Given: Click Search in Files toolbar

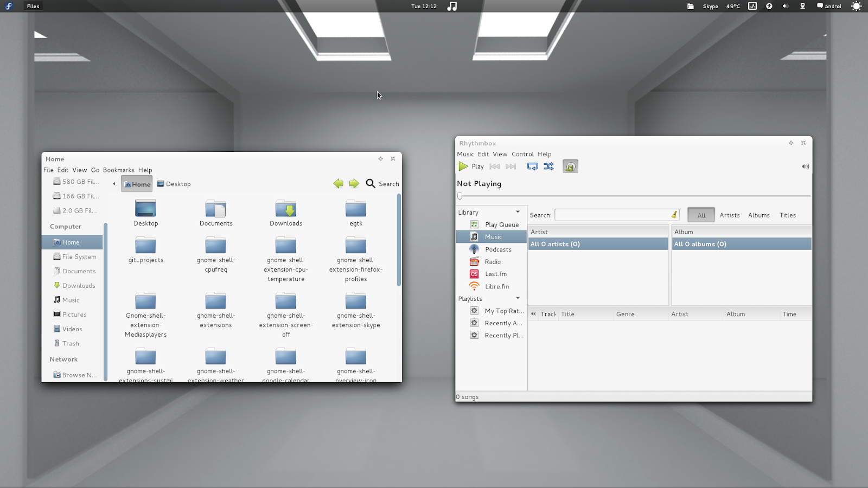Looking at the screenshot, I should point(382,184).
